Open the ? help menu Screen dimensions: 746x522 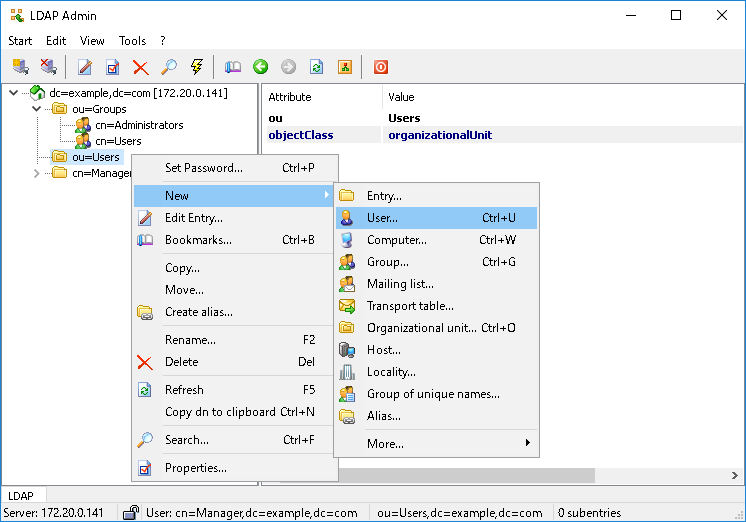(163, 41)
